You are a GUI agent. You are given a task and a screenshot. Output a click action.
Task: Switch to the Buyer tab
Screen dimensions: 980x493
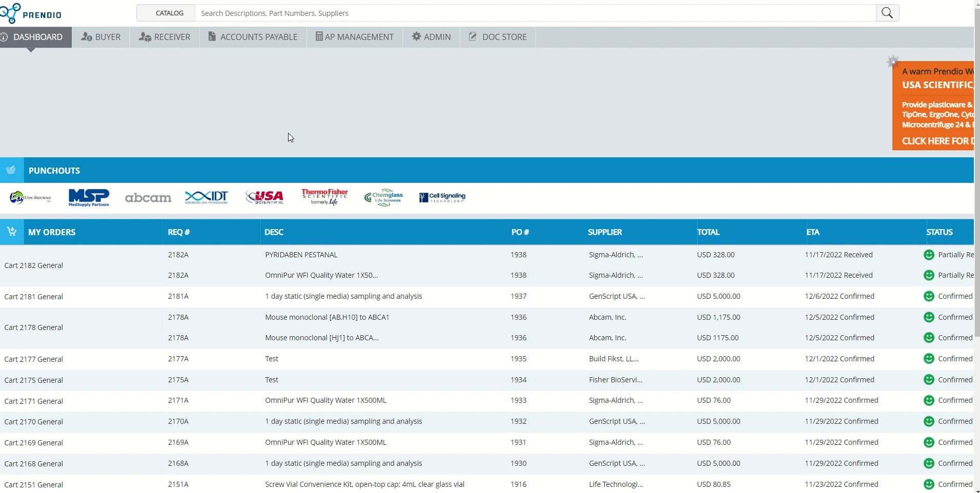click(x=100, y=36)
